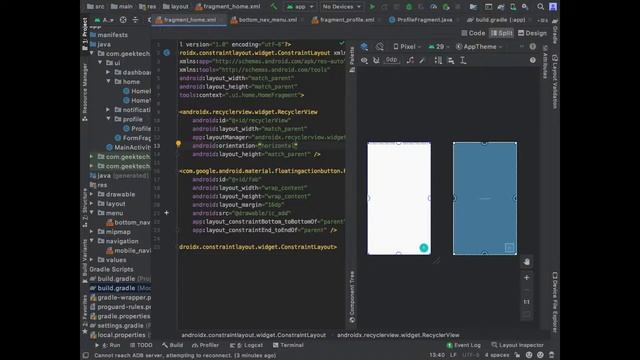Click the default margin 0dp field
This screenshot has width=640, height=360.
(x=391, y=60)
